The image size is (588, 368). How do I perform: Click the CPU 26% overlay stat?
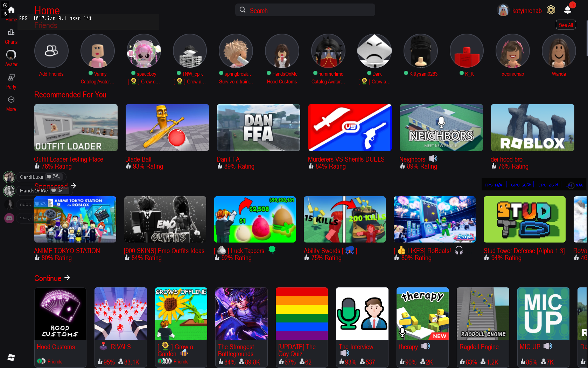(x=548, y=185)
